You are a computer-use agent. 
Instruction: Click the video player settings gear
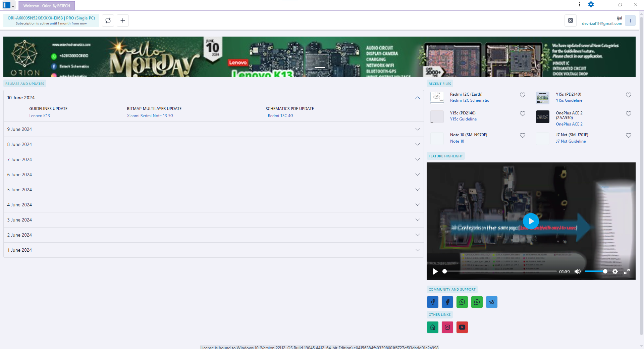tap(615, 271)
